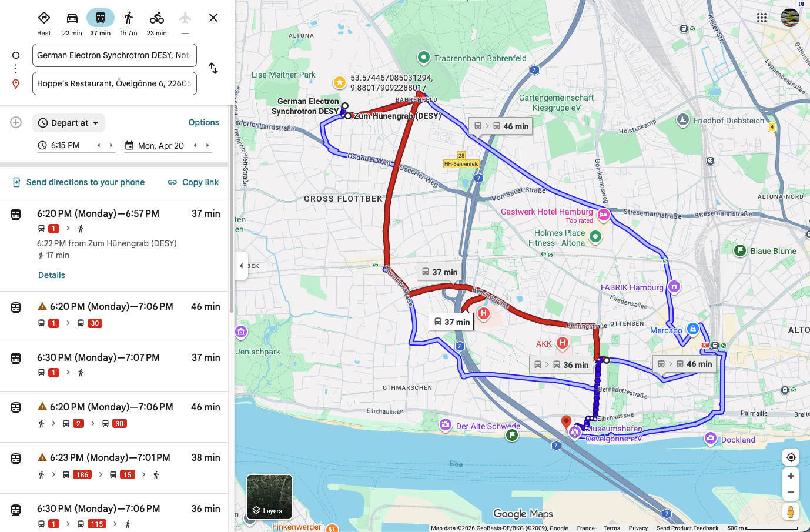Viewport: 810px width, 532px height.
Task: Open Street View pegman
Action: [791, 511]
